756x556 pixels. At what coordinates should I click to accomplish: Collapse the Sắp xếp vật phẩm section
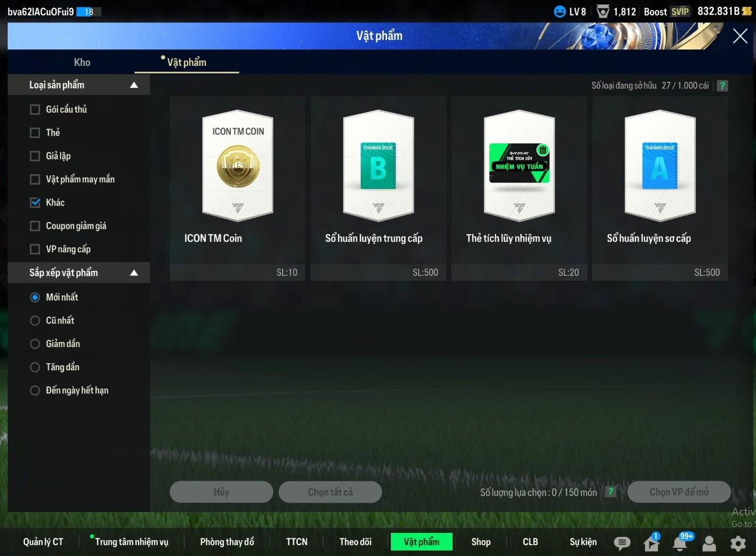pos(134,273)
